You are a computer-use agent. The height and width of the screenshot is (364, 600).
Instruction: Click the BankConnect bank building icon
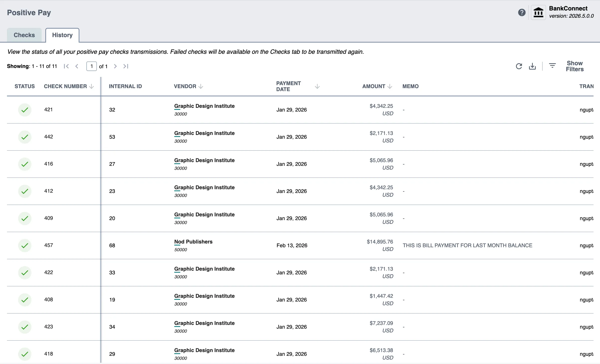click(539, 12)
